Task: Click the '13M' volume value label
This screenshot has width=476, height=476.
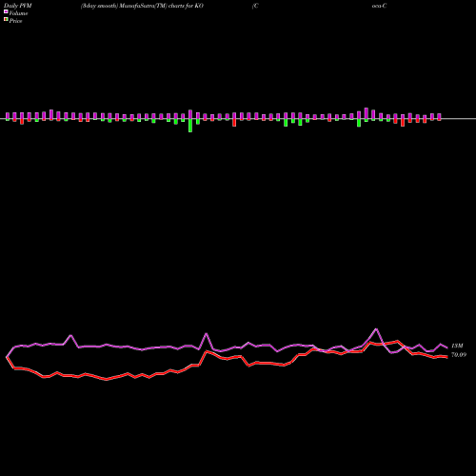Action: pyautogui.click(x=457, y=346)
